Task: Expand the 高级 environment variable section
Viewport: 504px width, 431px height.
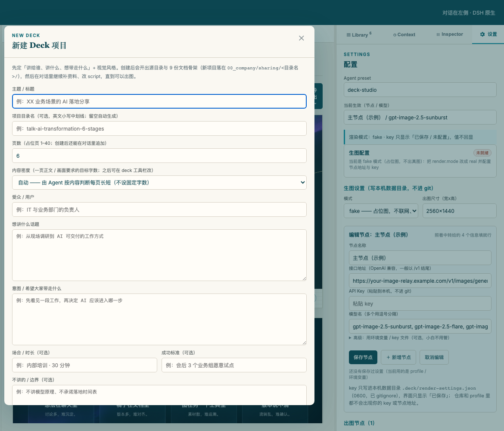Action: pyautogui.click(x=399, y=338)
